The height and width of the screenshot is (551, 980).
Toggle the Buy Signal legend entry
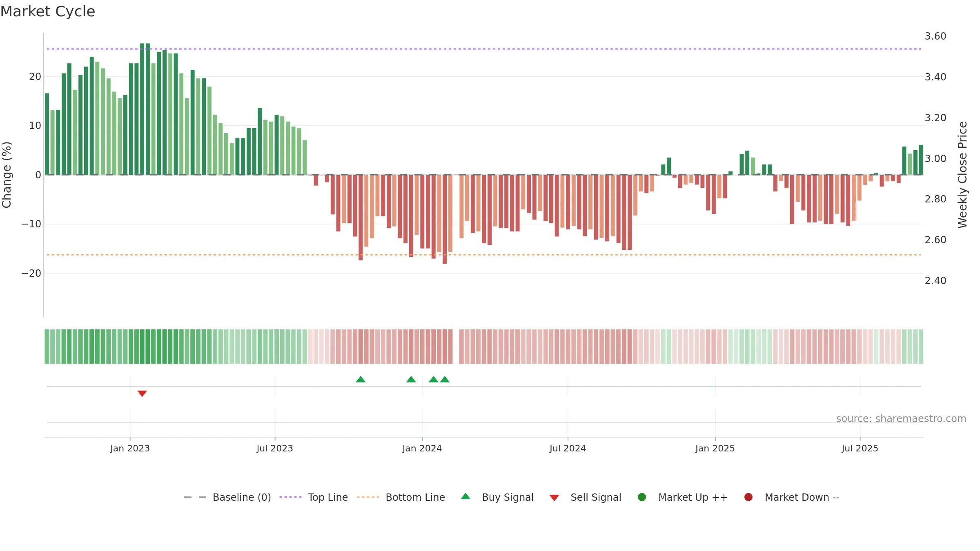pyautogui.click(x=497, y=497)
